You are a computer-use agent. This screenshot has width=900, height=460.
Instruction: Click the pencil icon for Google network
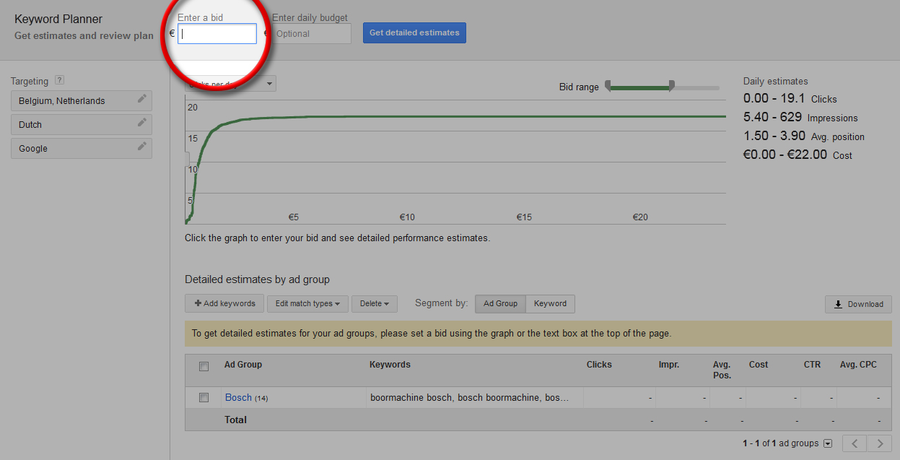142,148
